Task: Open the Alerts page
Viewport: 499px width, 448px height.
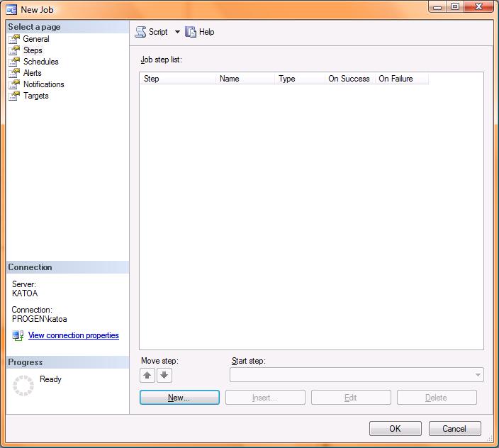Action: pos(32,73)
